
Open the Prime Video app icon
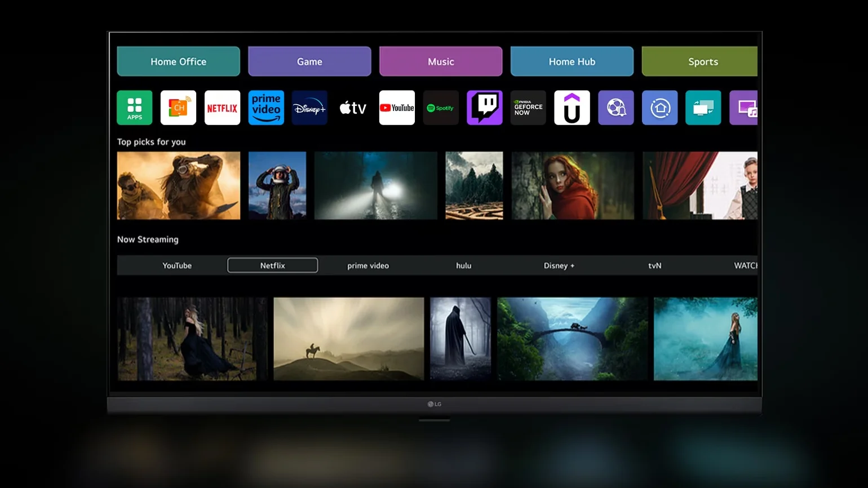[x=266, y=108]
